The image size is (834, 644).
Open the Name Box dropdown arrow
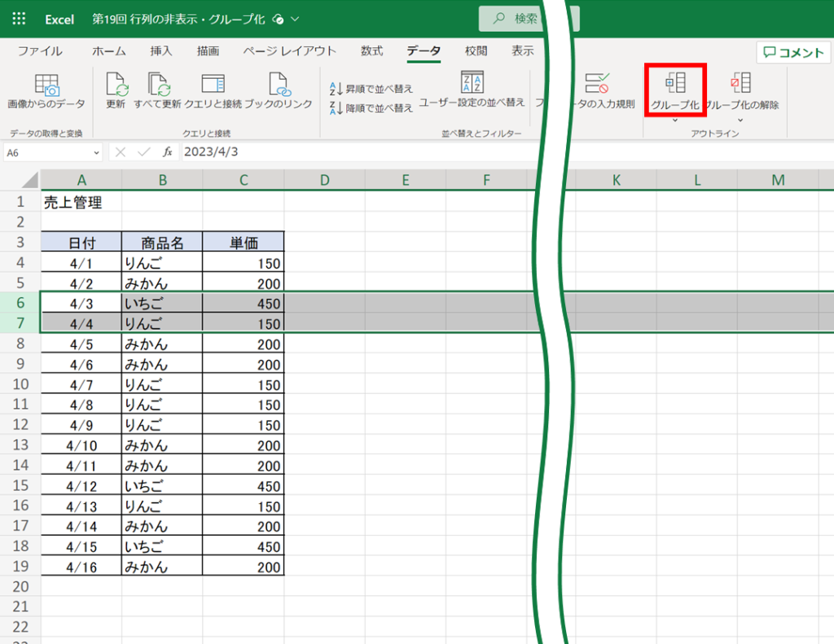(x=96, y=152)
